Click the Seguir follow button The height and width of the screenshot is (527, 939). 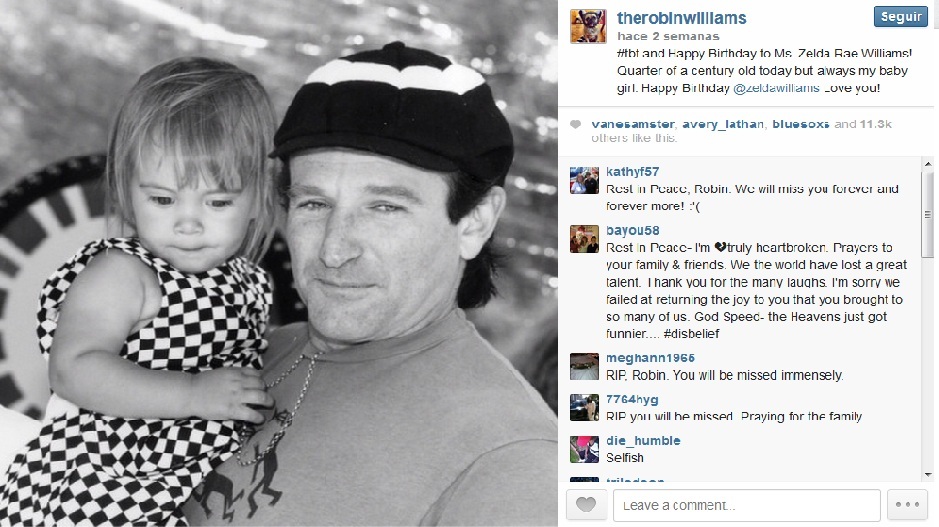[x=901, y=17]
